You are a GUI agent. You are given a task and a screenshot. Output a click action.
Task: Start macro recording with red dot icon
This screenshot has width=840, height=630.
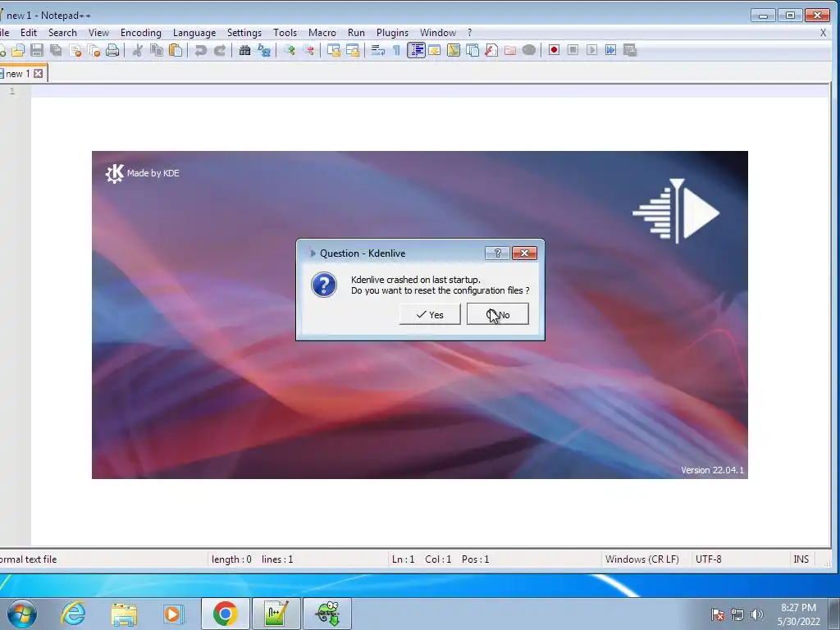554,50
